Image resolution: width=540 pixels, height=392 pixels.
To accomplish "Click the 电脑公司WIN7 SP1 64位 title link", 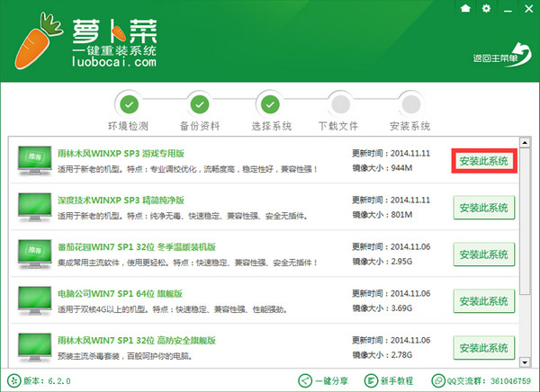I will click(x=120, y=294).
